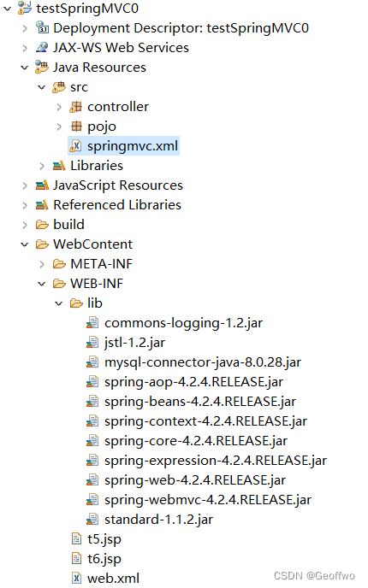Expand the pojo package
Viewport: 368px width, 588px height.
point(59,126)
